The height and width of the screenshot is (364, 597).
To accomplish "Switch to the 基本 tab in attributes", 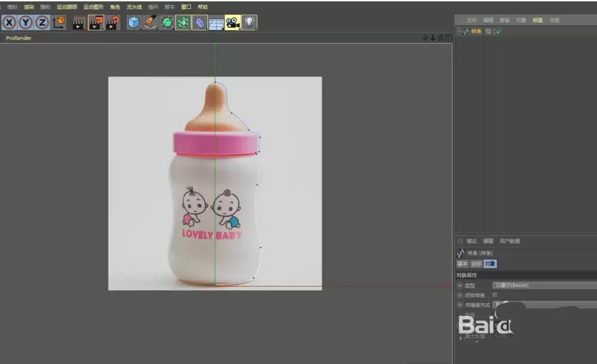I will [x=462, y=263].
